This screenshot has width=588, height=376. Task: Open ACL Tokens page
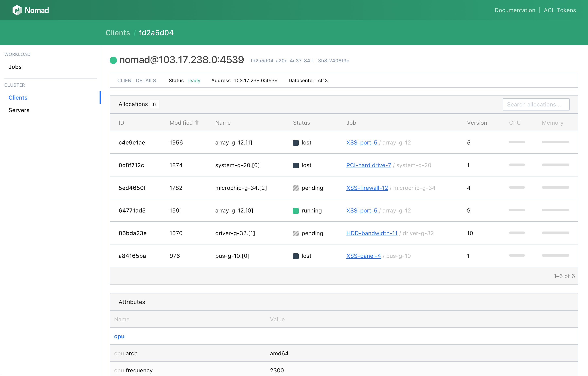pos(560,10)
